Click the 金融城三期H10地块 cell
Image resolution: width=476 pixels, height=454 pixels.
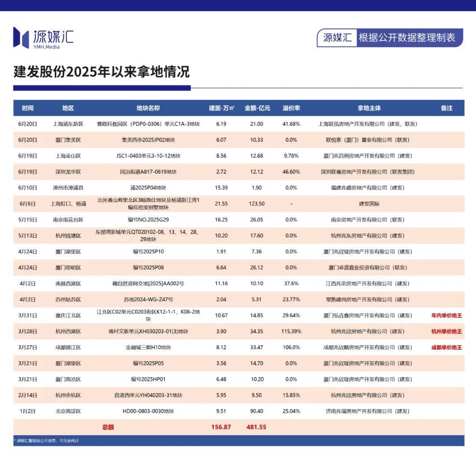(x=148, y=347)
